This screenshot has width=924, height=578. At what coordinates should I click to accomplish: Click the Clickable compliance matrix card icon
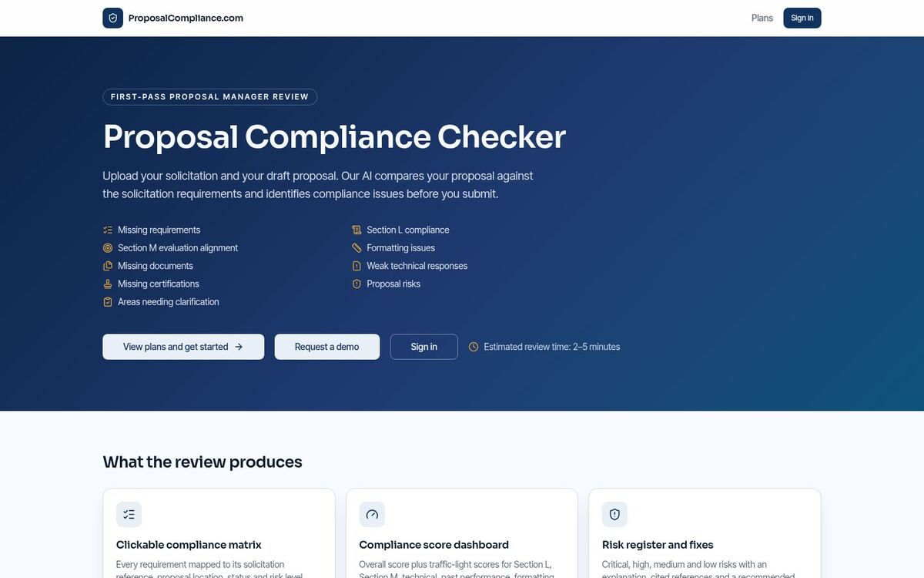[x=129, y=514]
